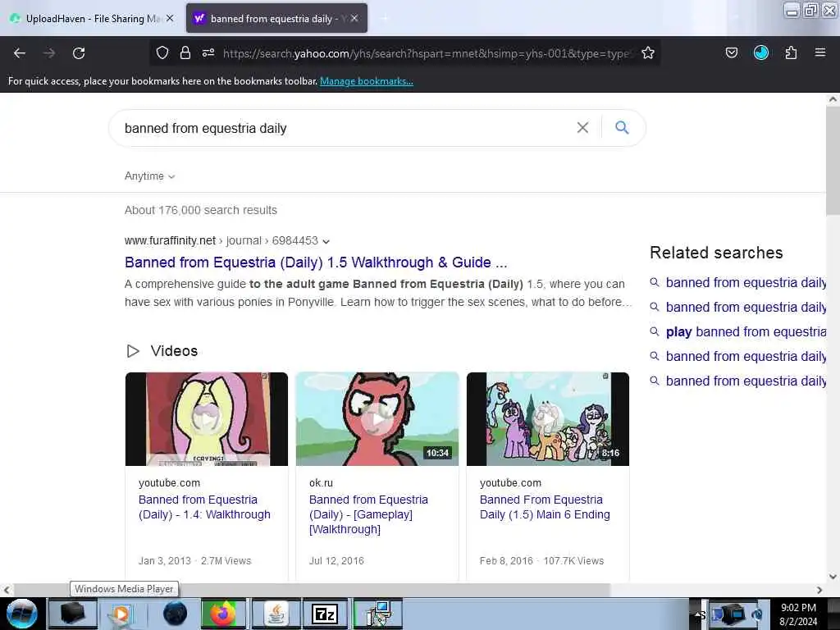Play the crying pony video thumbnail
This screenshot has width=840, height=630.
pyautogui.click(x=206, y=419)
